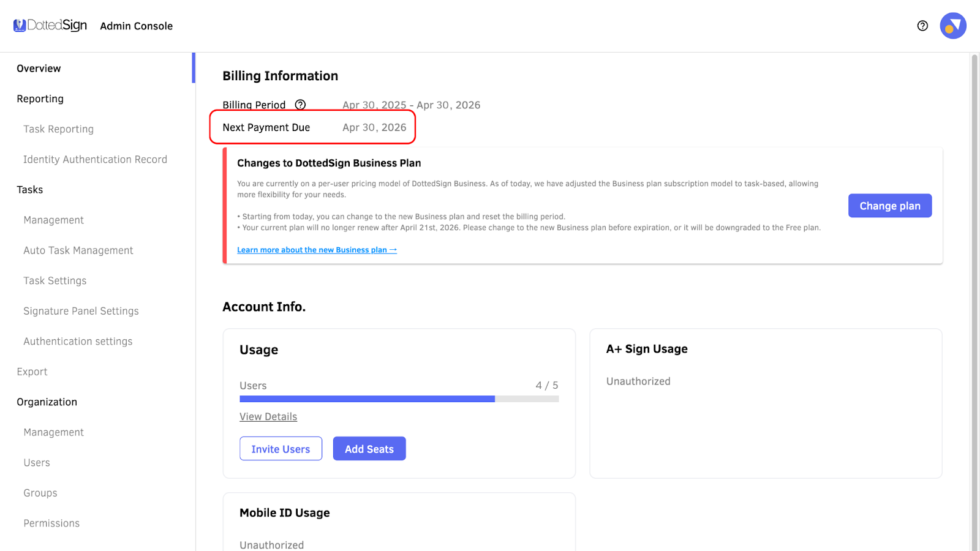The height and width of the screenshot is (551, 980).
Task: Select the billing period date range text
Action: [x=411, y=105]
